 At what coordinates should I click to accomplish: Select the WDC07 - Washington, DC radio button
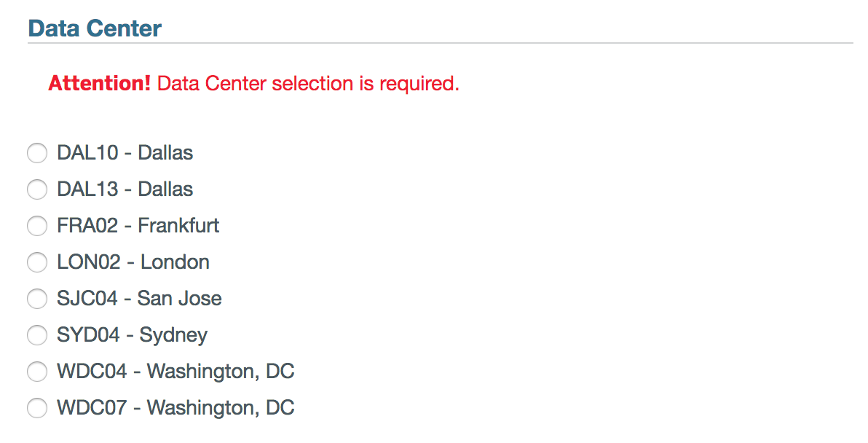(36, 408)
